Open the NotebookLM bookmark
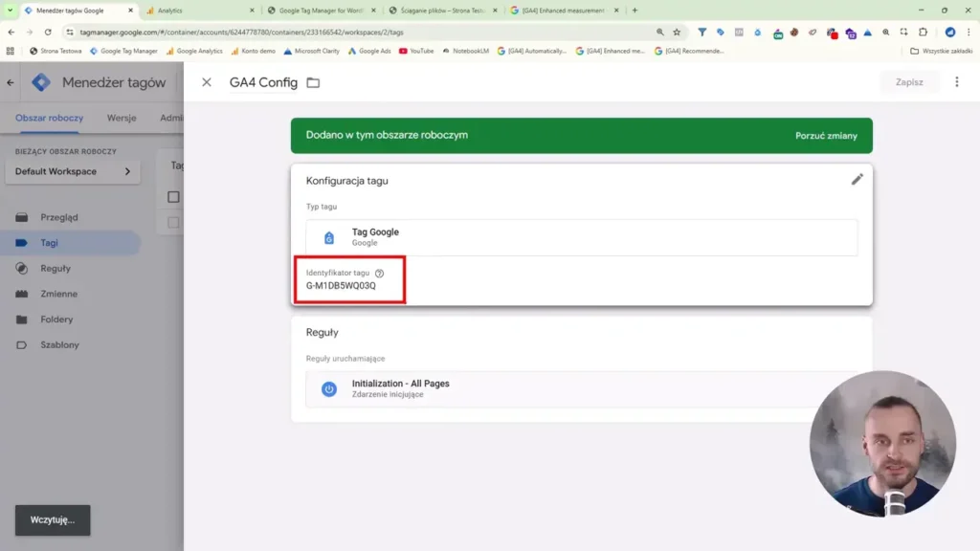Image resolution: width=980 pixels, height=551 pixels. (466, 52)
